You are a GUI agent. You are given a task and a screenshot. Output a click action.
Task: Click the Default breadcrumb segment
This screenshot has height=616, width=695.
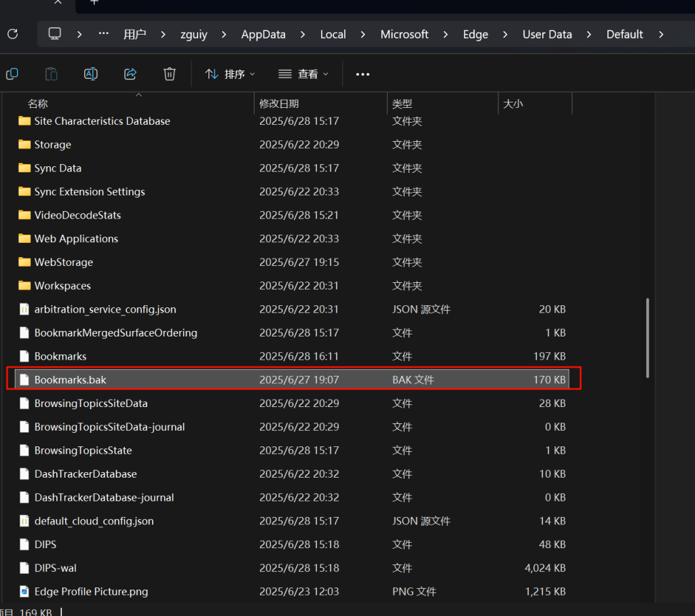[624, 34]
